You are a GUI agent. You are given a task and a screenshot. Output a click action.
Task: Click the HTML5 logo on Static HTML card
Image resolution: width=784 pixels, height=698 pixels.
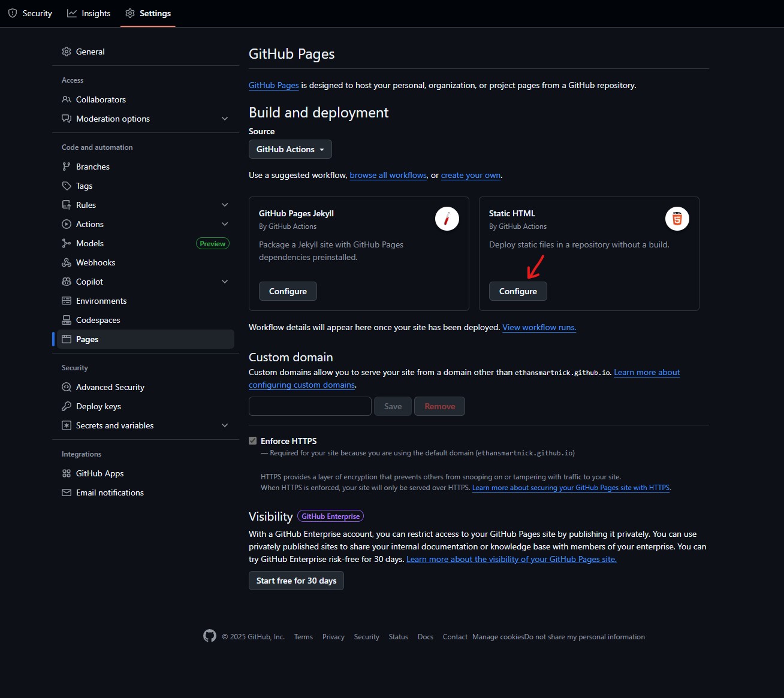677,219
